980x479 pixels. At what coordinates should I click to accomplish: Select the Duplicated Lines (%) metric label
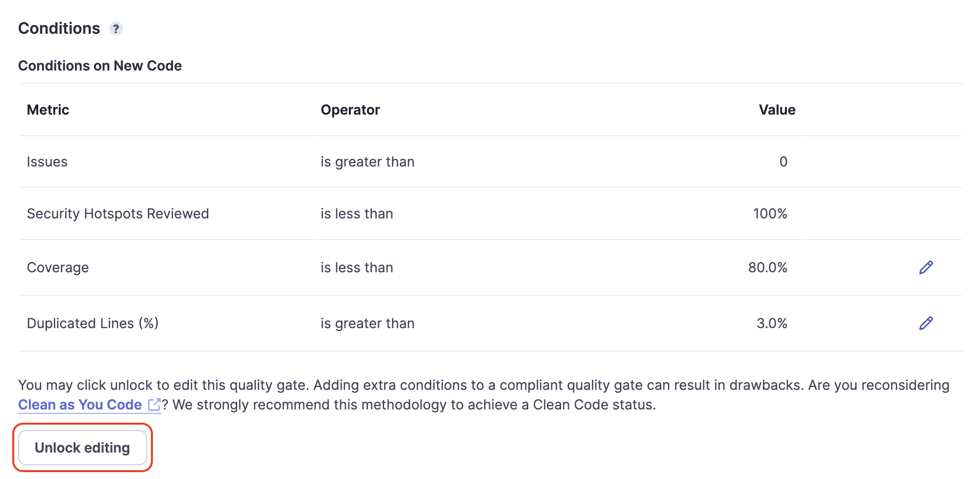(93, 323)
